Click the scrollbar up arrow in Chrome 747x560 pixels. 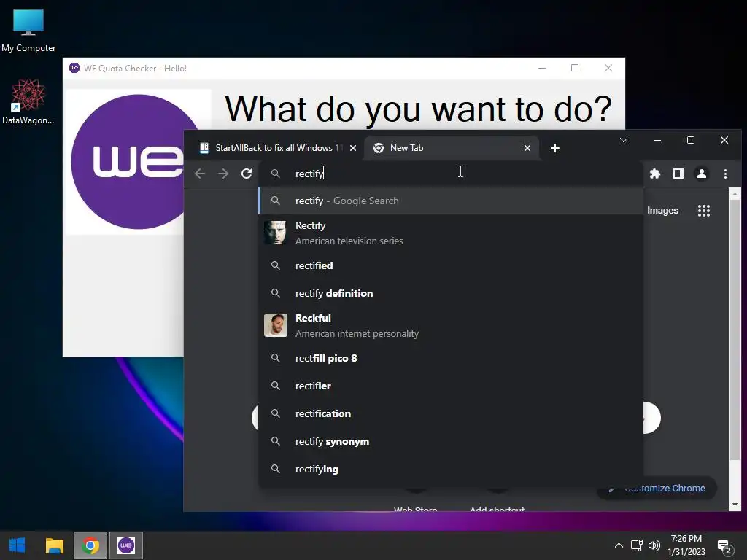[x=735, y=194]
